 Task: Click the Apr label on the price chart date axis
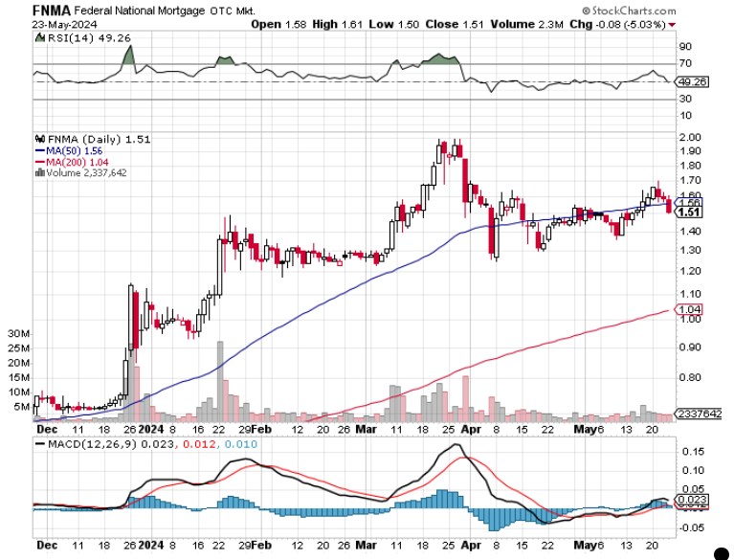tap(471, 430)
